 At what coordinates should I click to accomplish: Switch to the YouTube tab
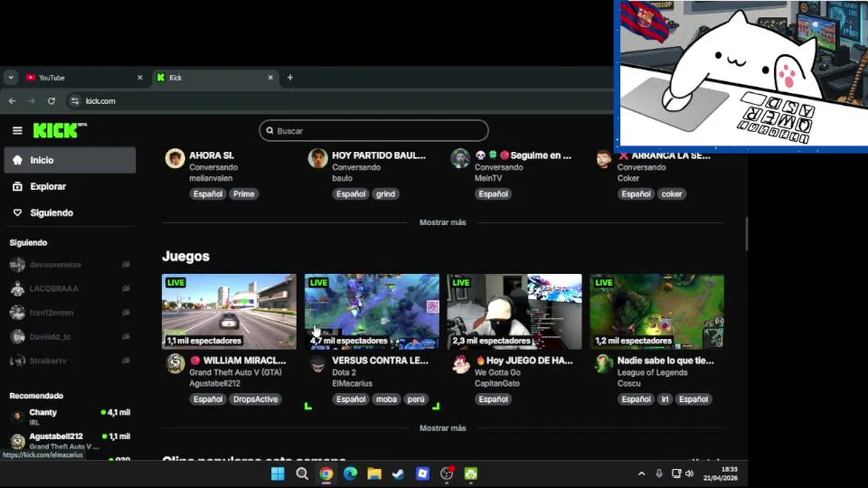click(84, 77)
